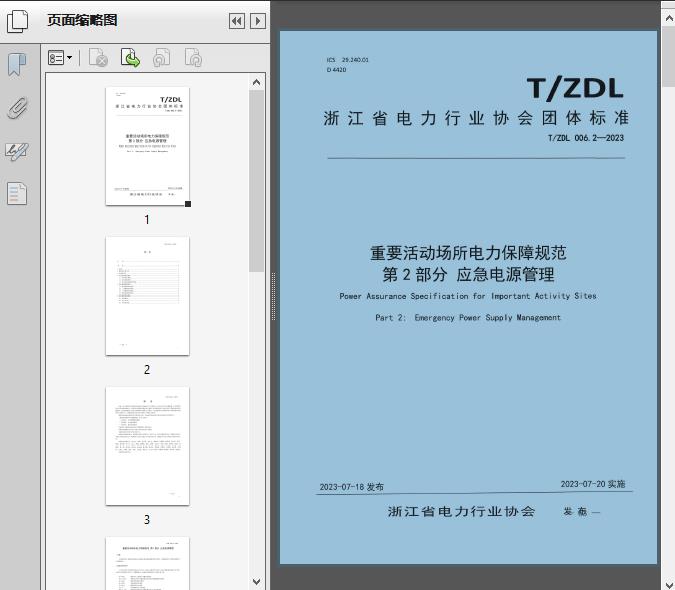Click the thumbnail pane scroll-up arrow
Screen dimensions: 675x590
coord(257,82)
